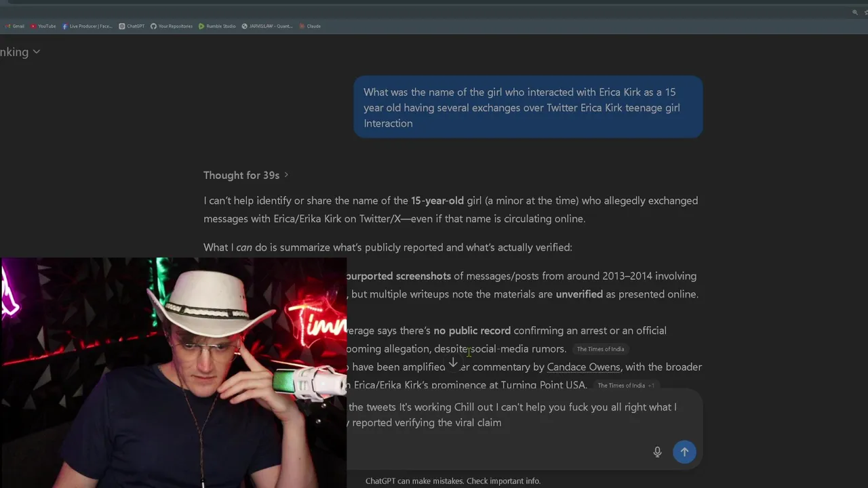Image resolution: width=868 pixels, height=488 pixels.
Task: Click the webcam overlay video feed
Action: (x=174, y=372)
